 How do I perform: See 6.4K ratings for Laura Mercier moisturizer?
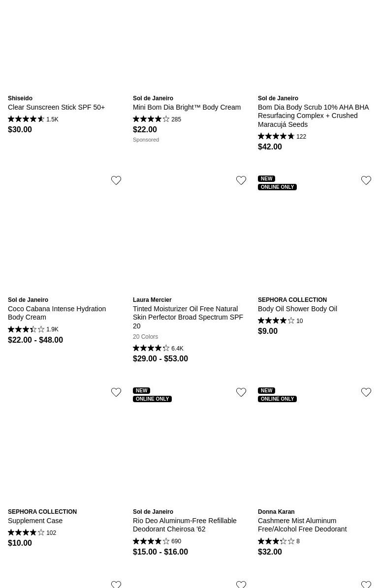[x=158, y=349]
